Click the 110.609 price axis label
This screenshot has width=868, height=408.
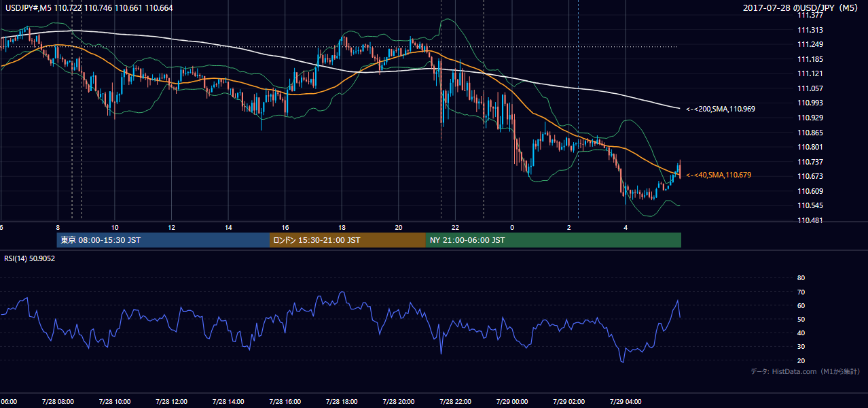[810, 191]
